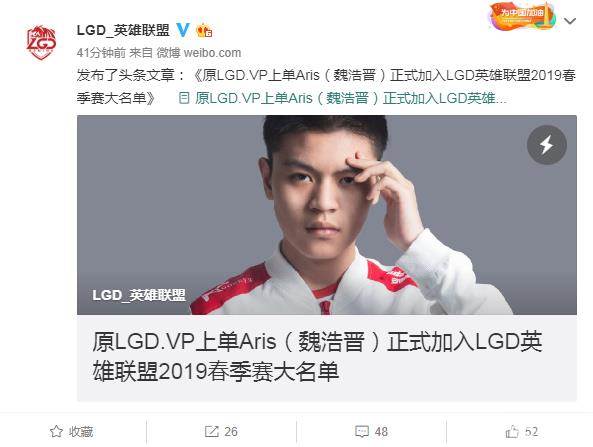Open the LGD team logo avatar
This screenshot has height=447, width=593.
(x=41, y=42)
